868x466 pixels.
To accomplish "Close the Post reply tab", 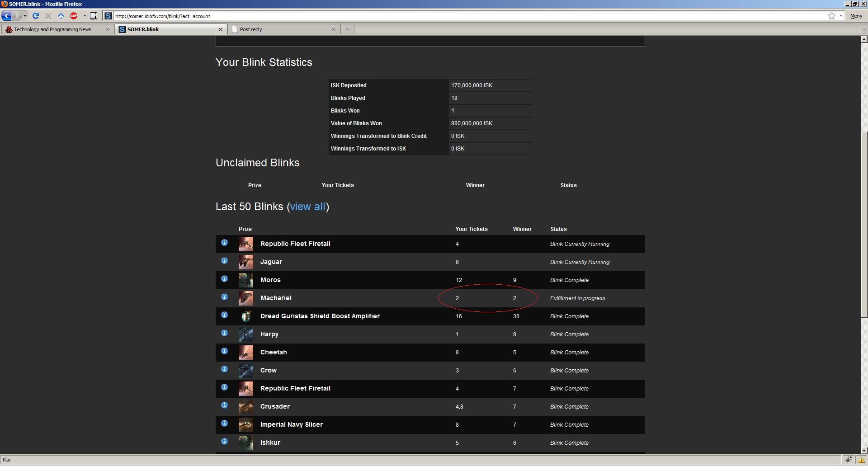I will pyautogui.click(x=334, y=29).
